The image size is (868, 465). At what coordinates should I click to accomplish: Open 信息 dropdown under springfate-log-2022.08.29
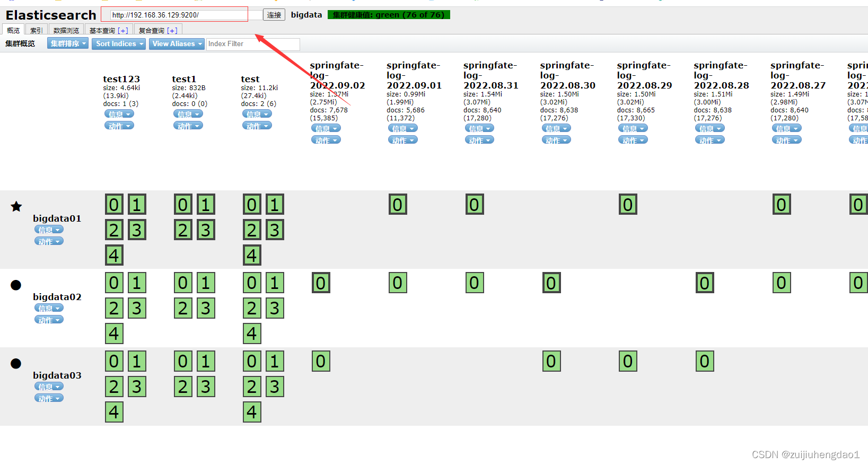pos(633,128)
